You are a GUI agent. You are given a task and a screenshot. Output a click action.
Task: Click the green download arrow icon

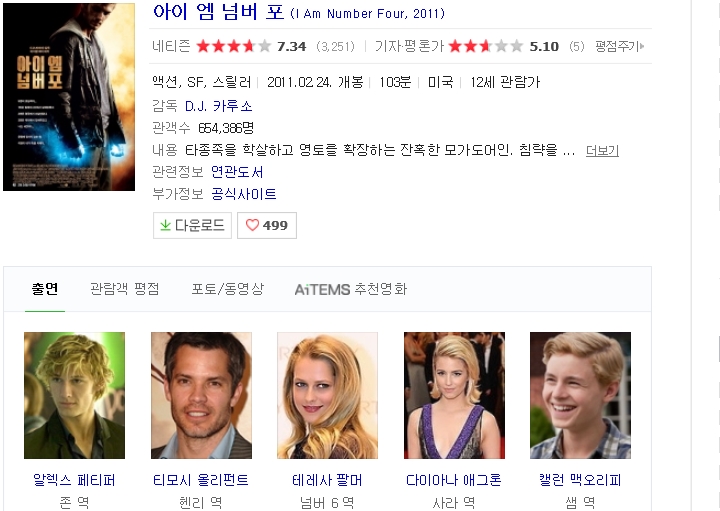pos(165,225)
